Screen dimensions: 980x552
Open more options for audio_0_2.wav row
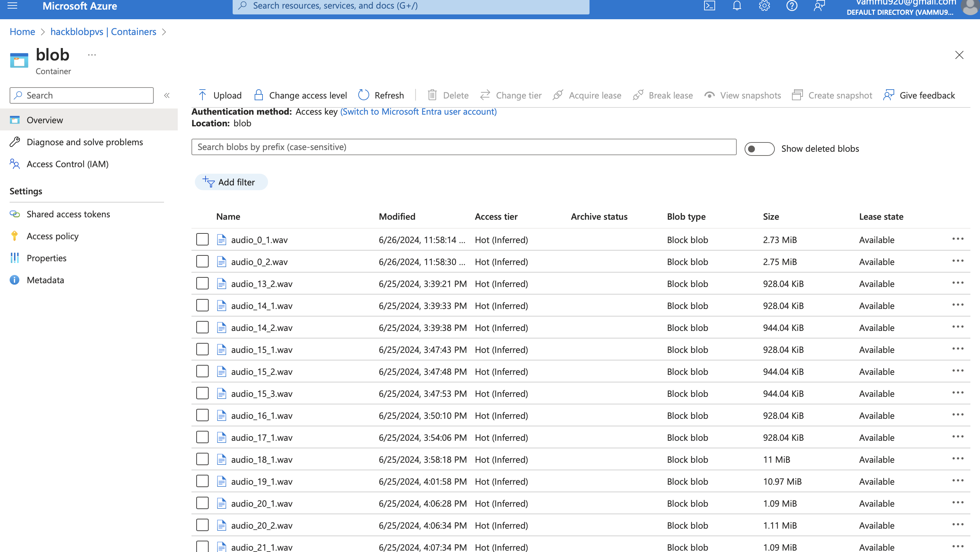(x=958, y=261)
